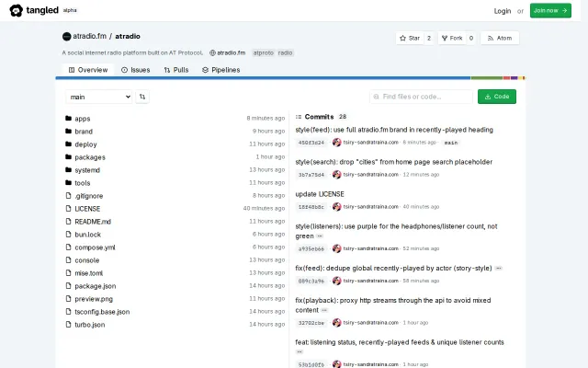Image resolution: width=588 pixels, height=368 pixels.
Task: Open style(feed) full brand commit message
Action: click(x=394, y=130)
